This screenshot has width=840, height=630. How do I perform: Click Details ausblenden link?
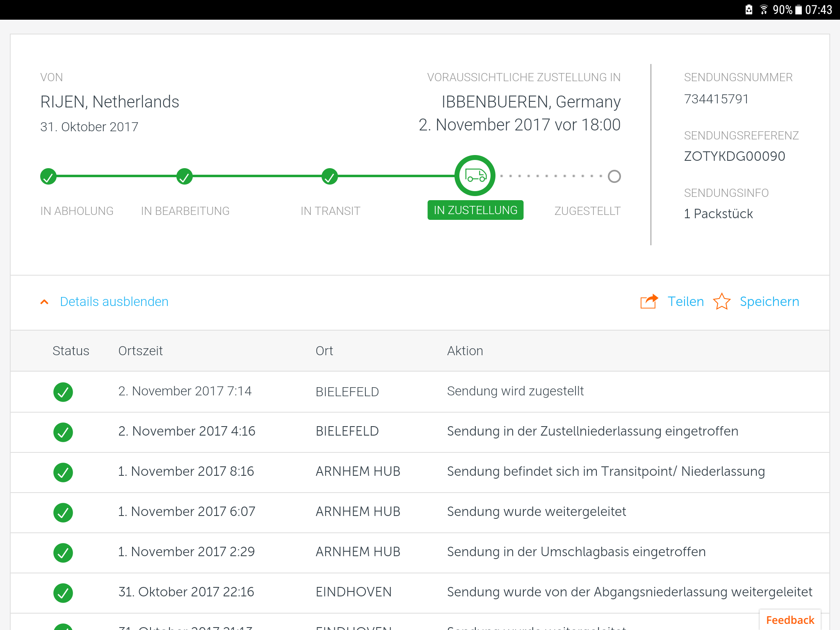pos(114,301)
